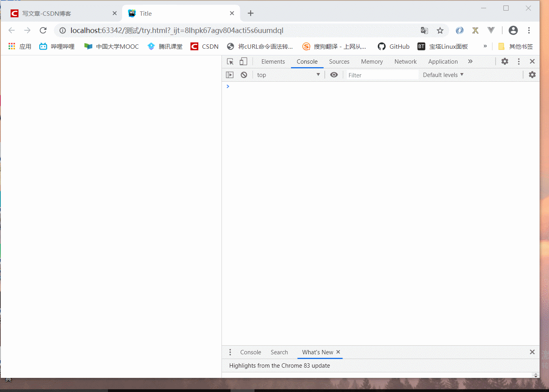Bookmark this page with the star

pos(440,30)
